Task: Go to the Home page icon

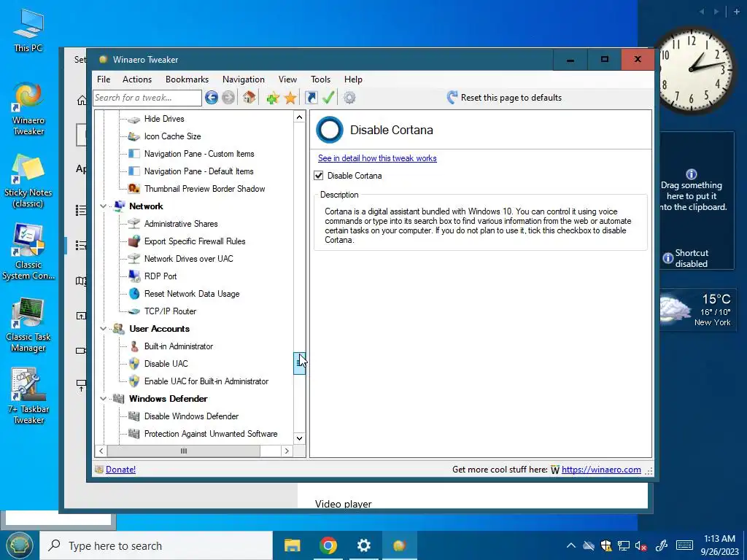Action: coord(249,98)
